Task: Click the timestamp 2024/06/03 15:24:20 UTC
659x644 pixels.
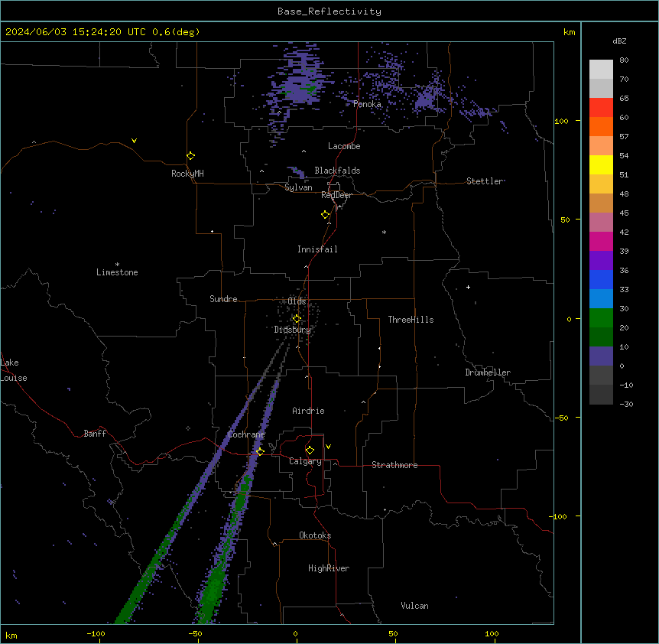Action: click(x=76, y=32)
